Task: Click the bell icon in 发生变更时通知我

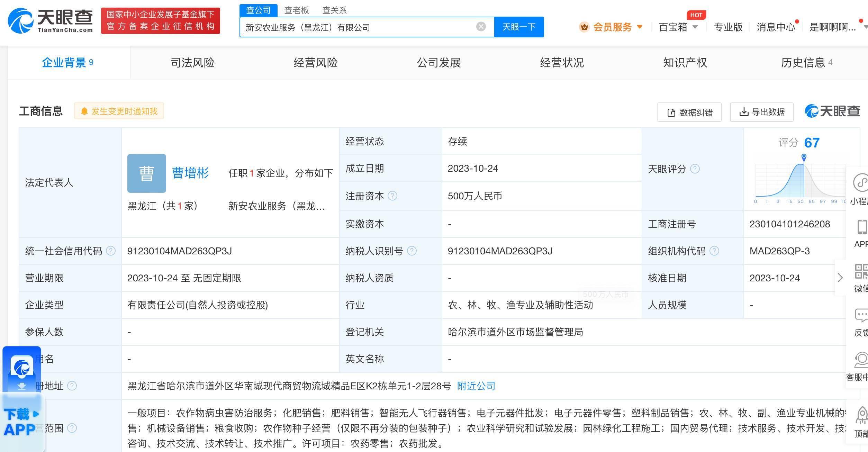Action: coord(84,111)
